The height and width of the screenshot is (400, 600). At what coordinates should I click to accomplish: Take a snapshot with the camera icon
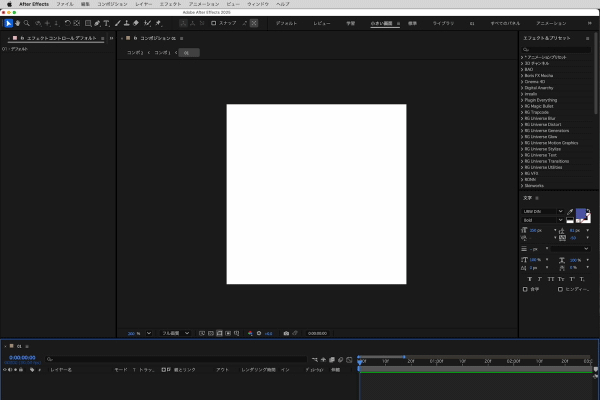tap(286, 333)
